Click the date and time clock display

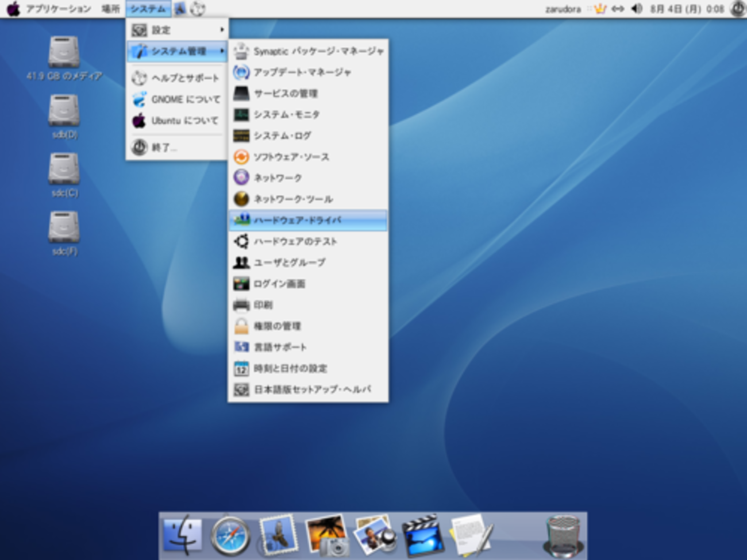click(687, 9)
